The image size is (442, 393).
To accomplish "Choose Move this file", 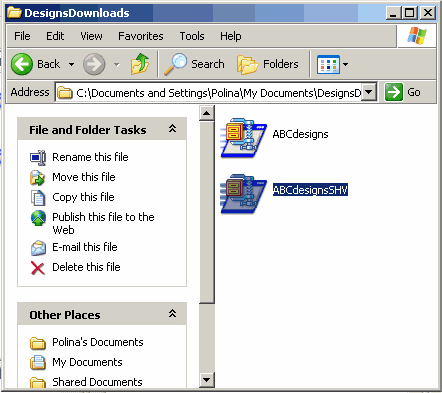I will 84,177.
